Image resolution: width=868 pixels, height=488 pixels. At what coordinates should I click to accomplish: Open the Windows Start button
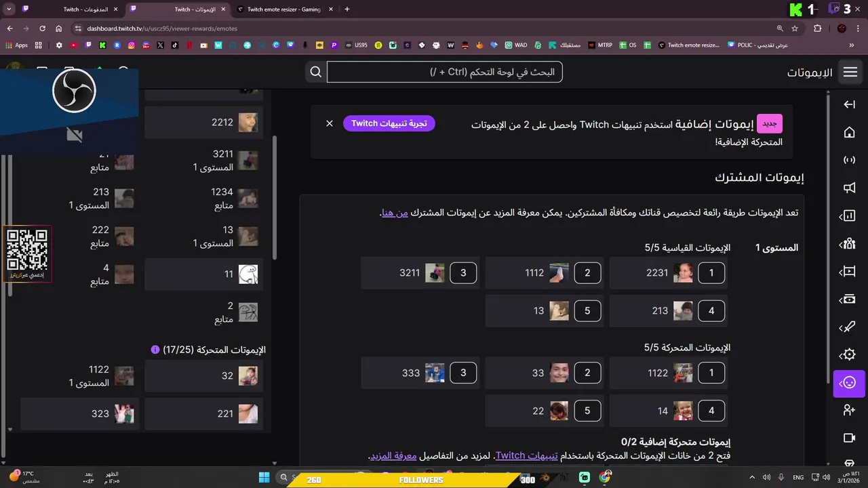[264, 478]
